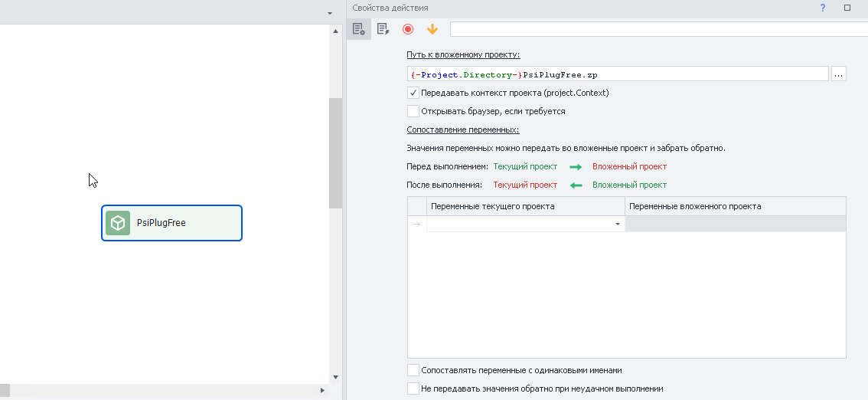Click 'Переменные текущего проекта' column header
The width and height of the screenshot is (868, 400).
coord(525,206)
